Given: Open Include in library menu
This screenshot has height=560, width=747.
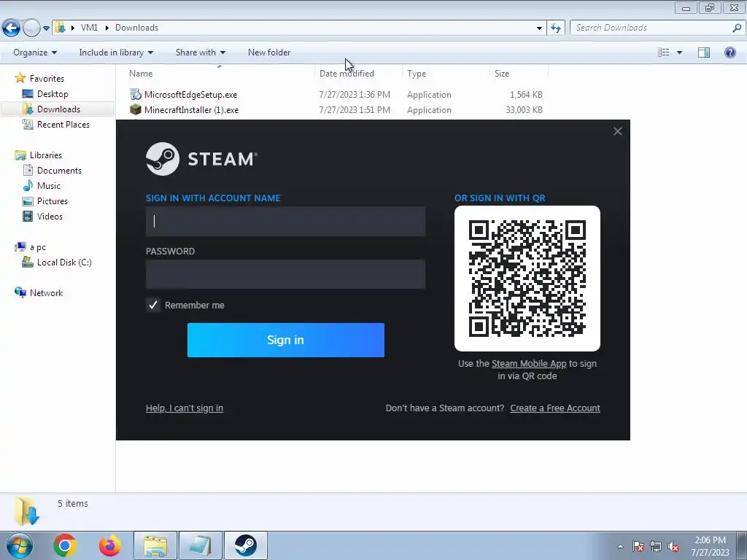Looking at the screenshot, I should click(x=116, y=52).
